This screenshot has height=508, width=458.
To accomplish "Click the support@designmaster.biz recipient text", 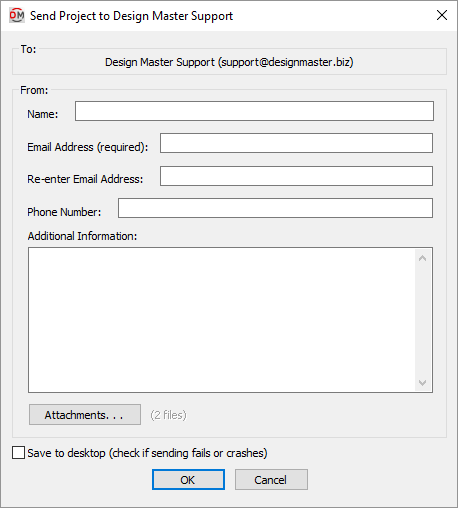I will (x=286, y=62).
